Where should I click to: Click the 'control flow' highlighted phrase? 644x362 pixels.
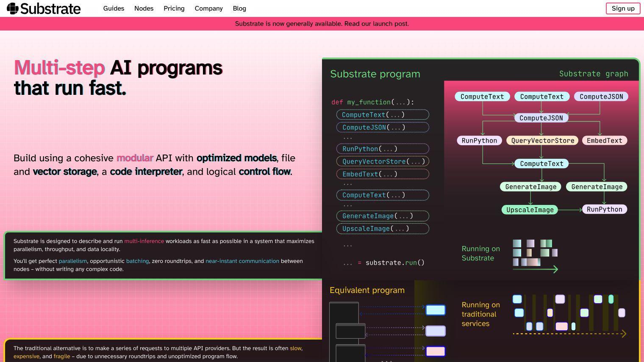[x=264, y=171]
